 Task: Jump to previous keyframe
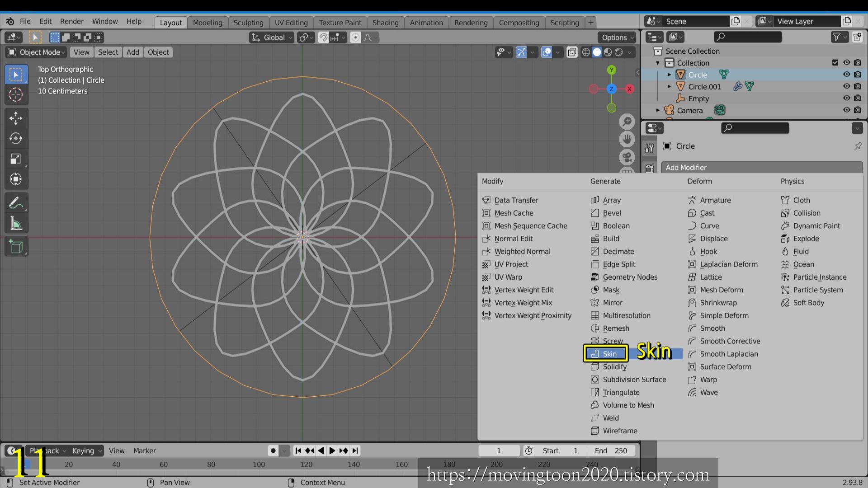pyautogui.click(x=310, y=450)
